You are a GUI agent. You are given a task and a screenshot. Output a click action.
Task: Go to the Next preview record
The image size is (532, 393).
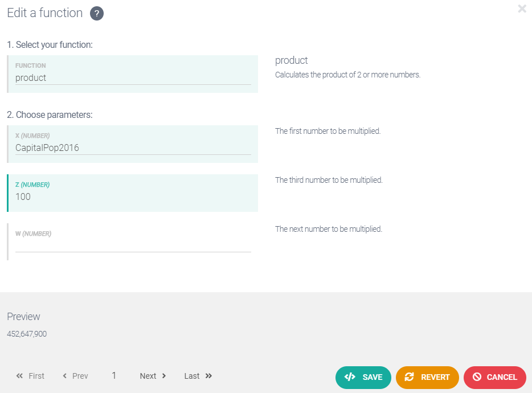click(x=153, y=376)
